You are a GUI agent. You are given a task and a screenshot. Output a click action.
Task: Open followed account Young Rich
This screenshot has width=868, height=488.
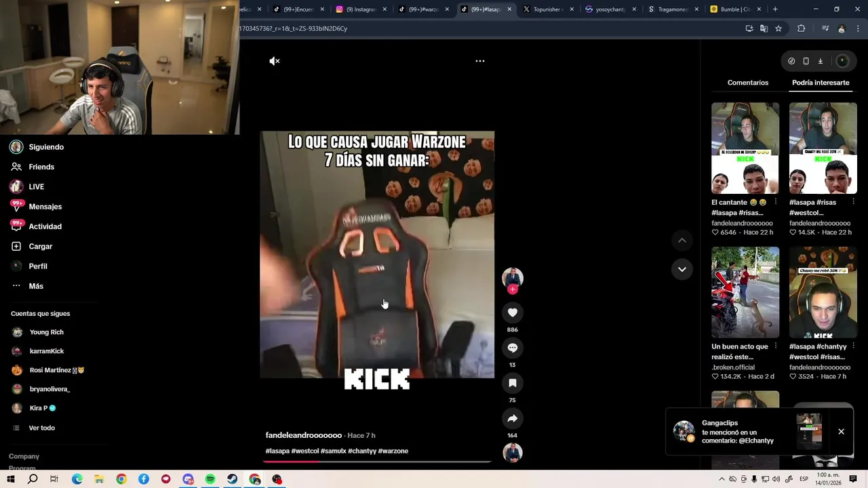click(46, 332)
